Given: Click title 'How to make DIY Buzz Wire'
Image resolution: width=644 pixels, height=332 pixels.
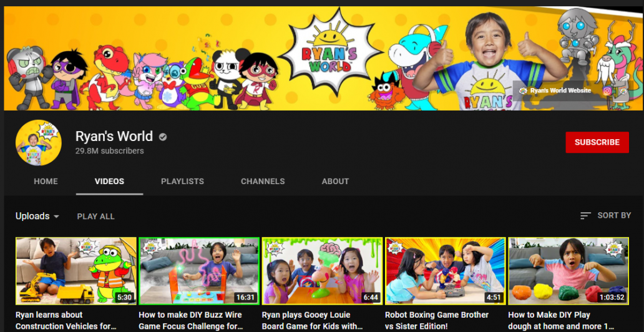Looking at the screenshot, I should pos(190,321).
